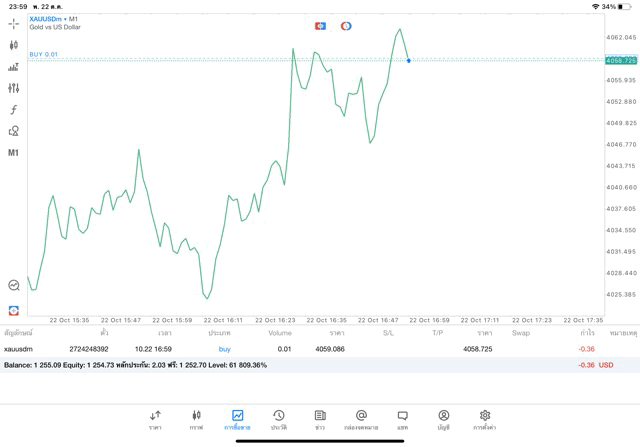
Task: Open the การตั้งค่า (Settings) tab
Action: (x=485, y=420)
